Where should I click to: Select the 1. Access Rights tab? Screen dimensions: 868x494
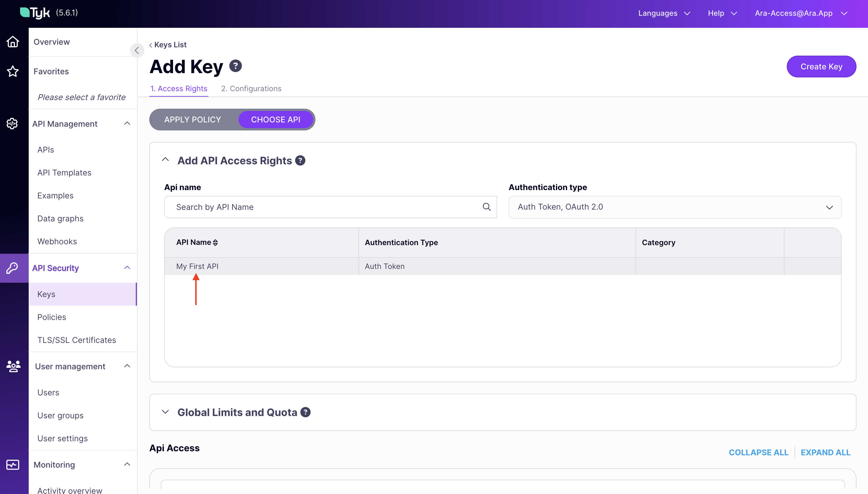point(179,89)
